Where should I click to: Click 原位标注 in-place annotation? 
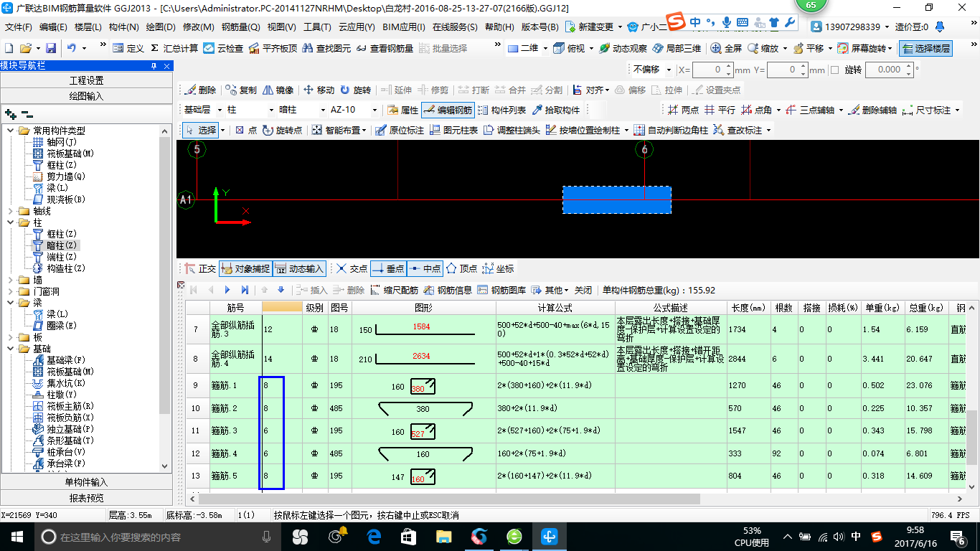pos(399,130)
